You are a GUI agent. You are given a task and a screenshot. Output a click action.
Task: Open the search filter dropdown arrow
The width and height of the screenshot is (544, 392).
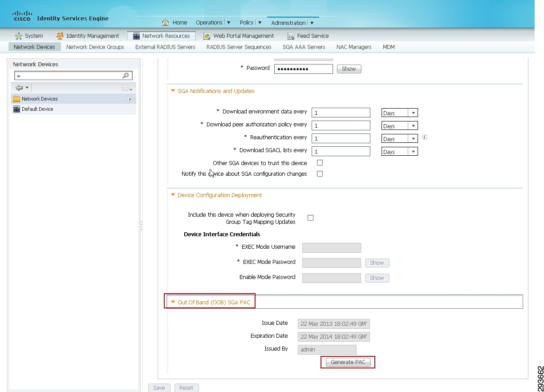pos(19,77)
